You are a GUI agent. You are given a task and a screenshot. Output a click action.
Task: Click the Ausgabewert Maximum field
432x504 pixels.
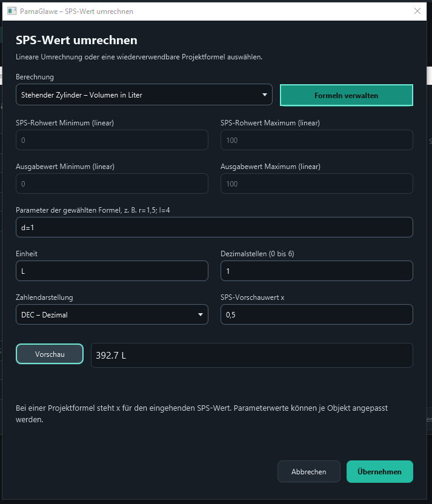[317, 184]
